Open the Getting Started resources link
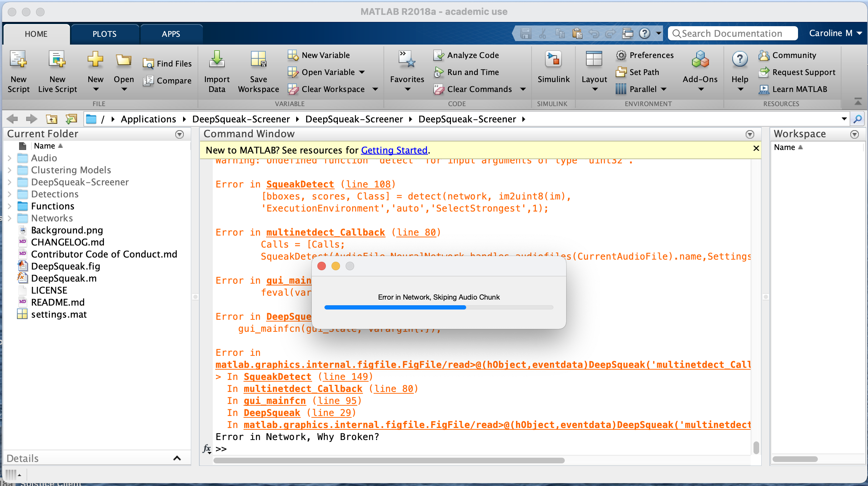The width and height of the screenshot is (868, 486). click(x=394, y=150)
